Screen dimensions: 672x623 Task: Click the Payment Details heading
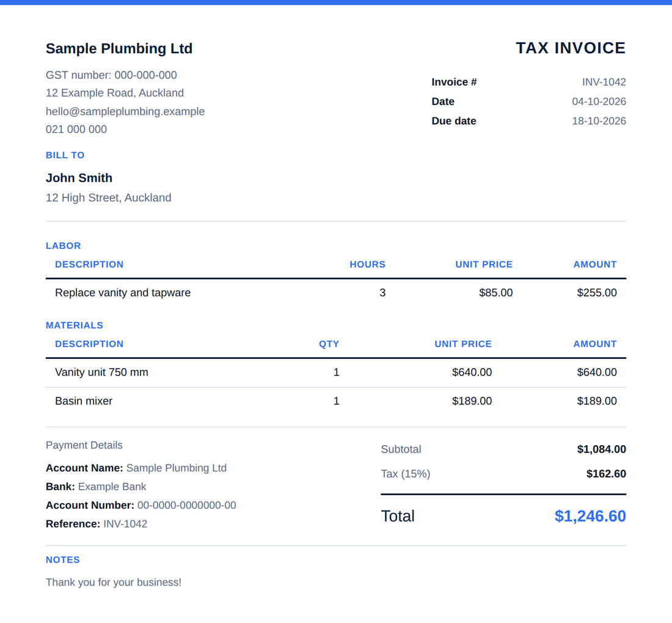click(84, 445)
